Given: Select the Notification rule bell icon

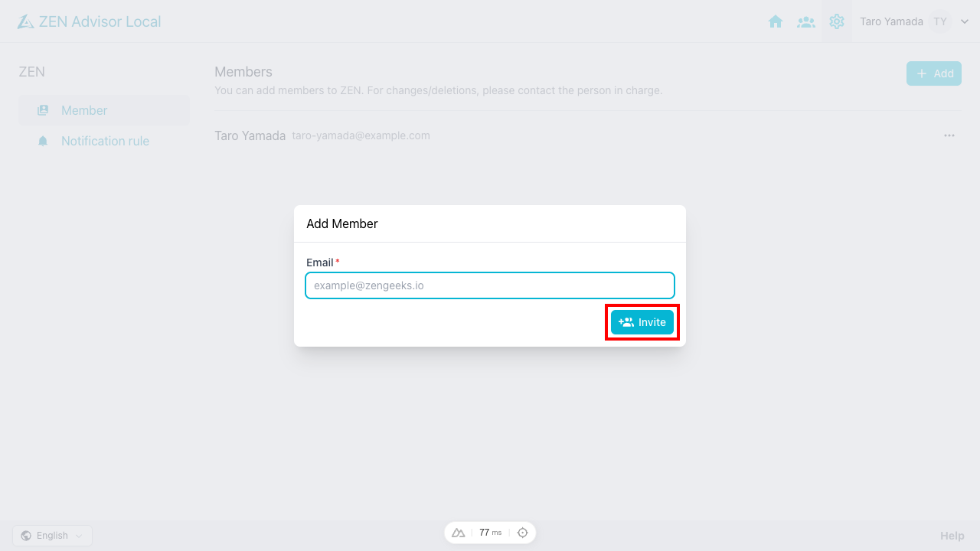Looking at the screenshot, I should point(43,141).
